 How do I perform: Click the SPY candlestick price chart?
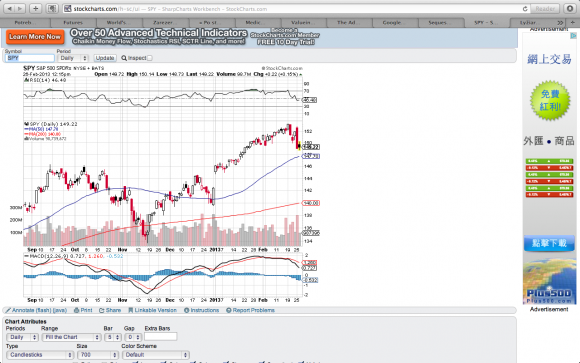pyautogui.click(x=163, y=183)
